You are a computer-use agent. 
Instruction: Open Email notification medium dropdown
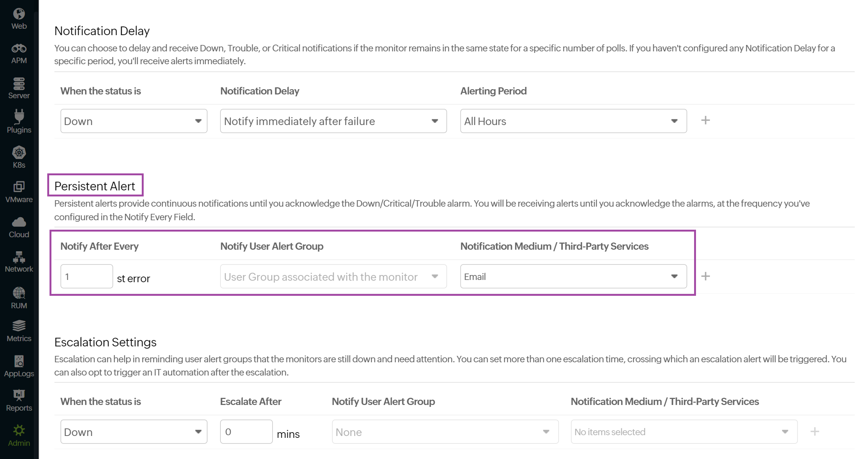click(573, 277)
